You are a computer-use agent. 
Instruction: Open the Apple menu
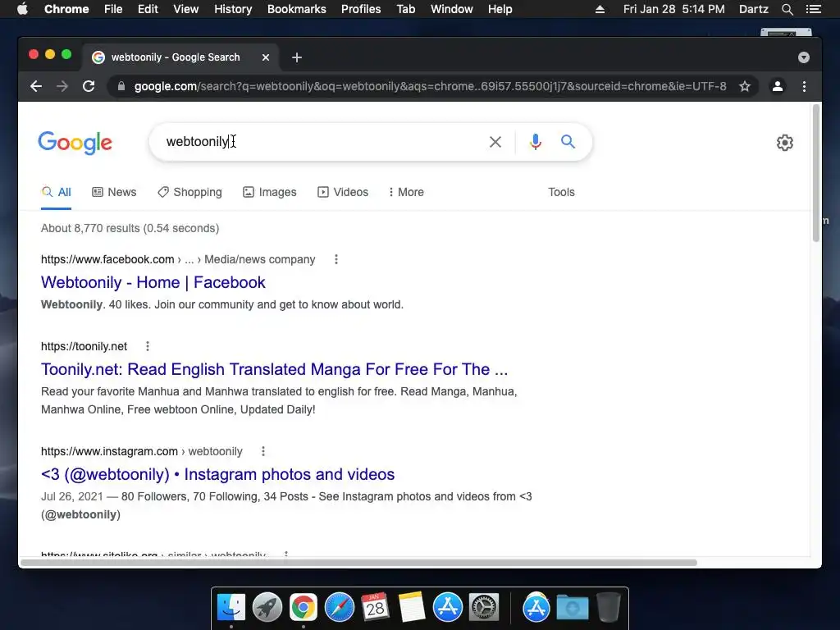tap(22, 9)
